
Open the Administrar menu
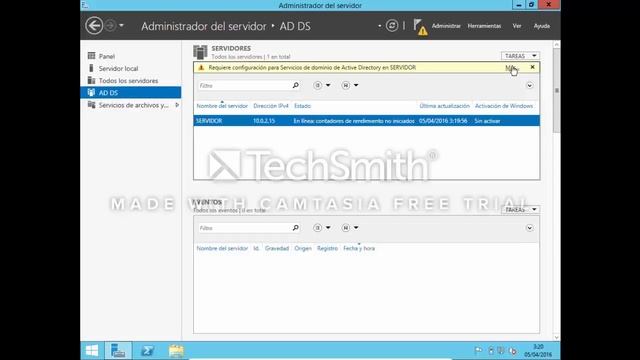tap(446, 26)
